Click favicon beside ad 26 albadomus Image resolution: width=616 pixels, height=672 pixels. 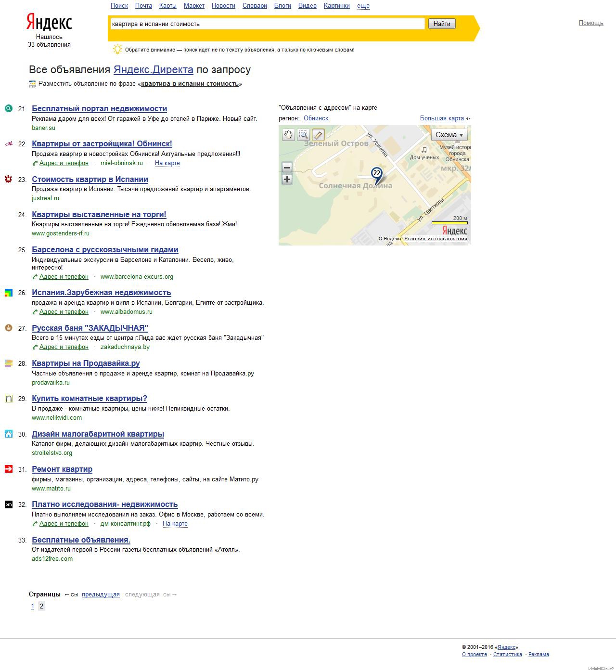9,293
